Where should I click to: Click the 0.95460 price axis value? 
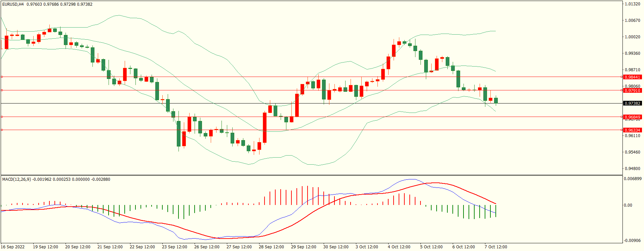pos(632,152)
